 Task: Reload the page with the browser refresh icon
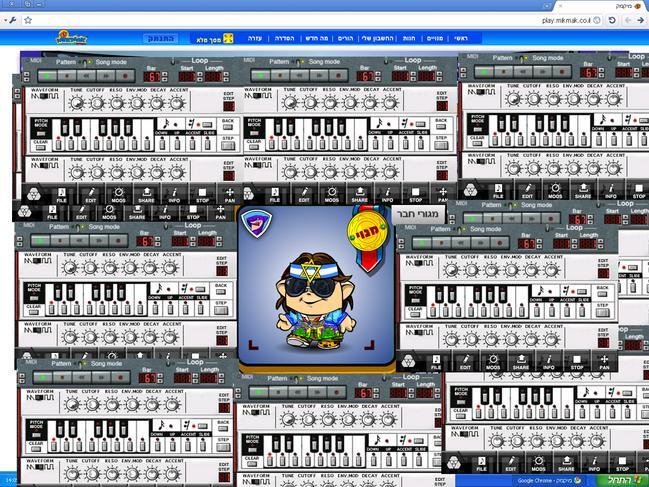tap(612, 20)
